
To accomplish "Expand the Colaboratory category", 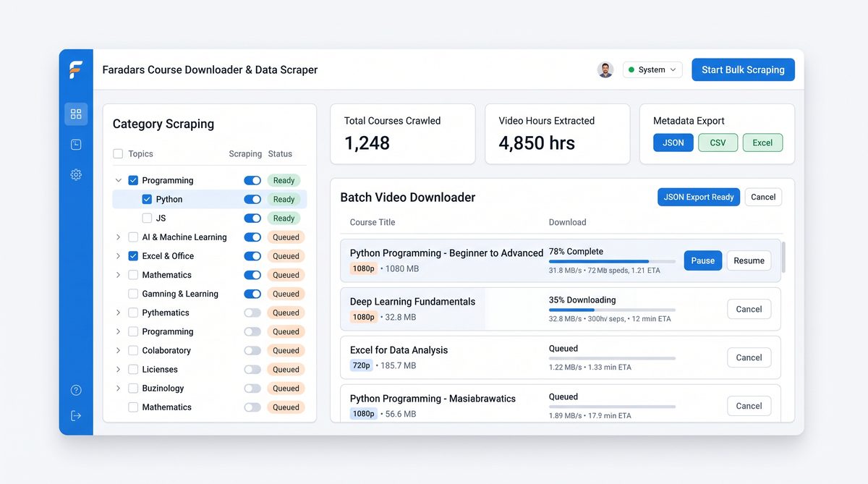I will pos(118,350).
